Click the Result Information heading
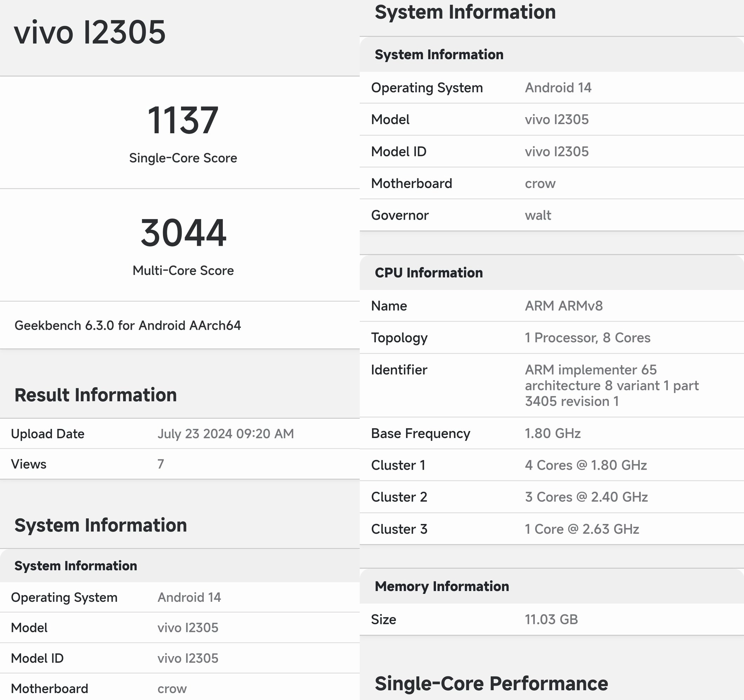This screenshot has width=744, height=700. [96, 395]
